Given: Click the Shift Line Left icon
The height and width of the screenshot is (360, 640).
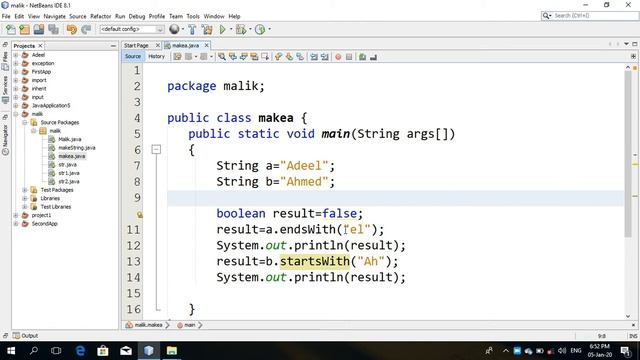Looking at the screenshot, I should click(314, 57).
